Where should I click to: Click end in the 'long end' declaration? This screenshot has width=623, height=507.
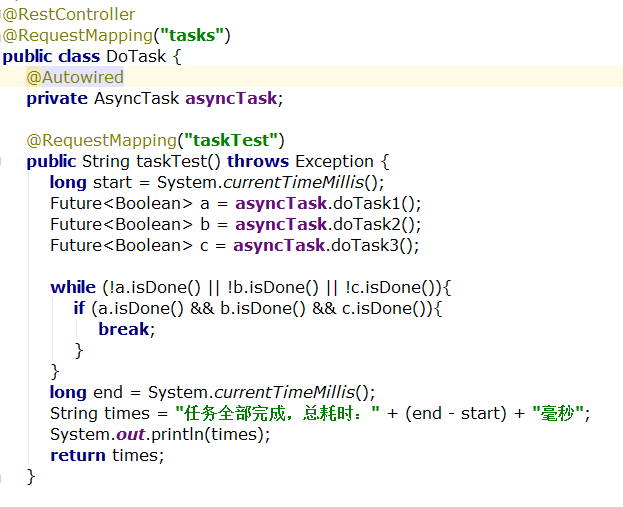coord(108,393)
